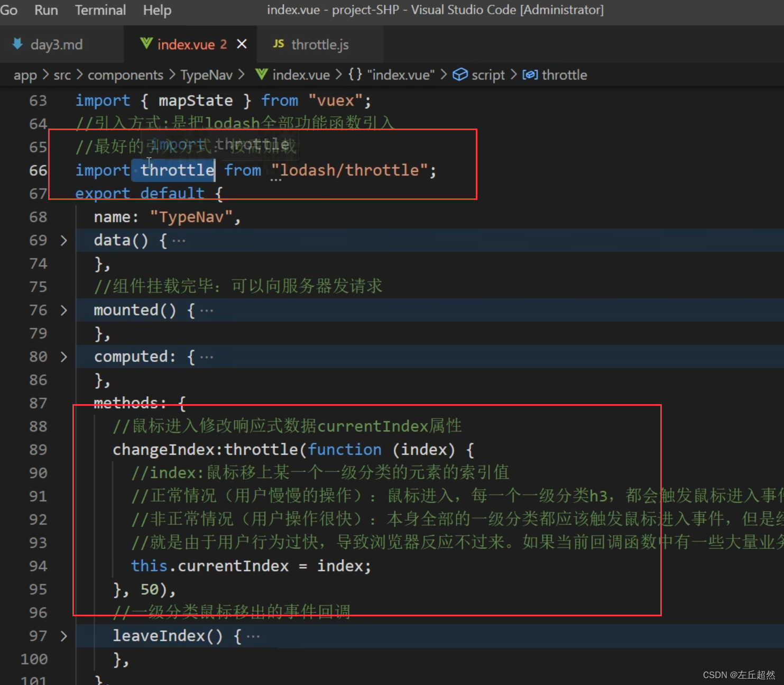Click line number 66 in the gutter
784x685 pixels.
coord(38,171)
